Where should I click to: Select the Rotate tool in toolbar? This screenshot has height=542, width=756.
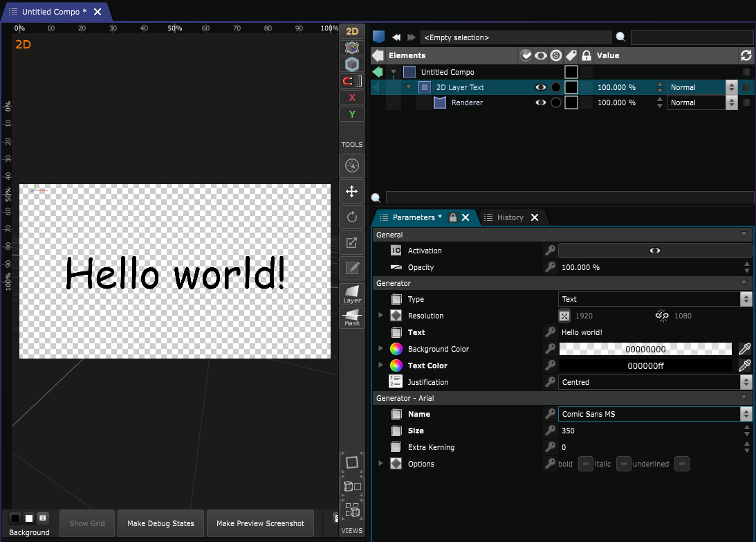(x=352, y=217)
